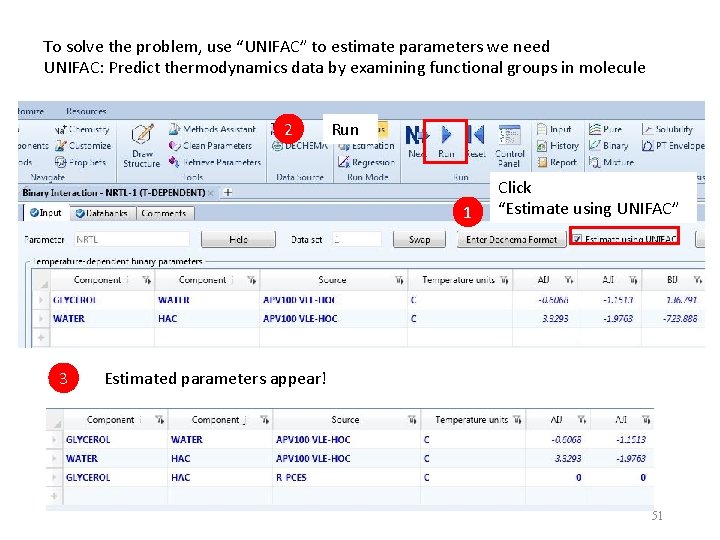Viewport: 720px width, 540px height.
Task: Click the Component j header in the results table
Action: click(x=219, y=420)
